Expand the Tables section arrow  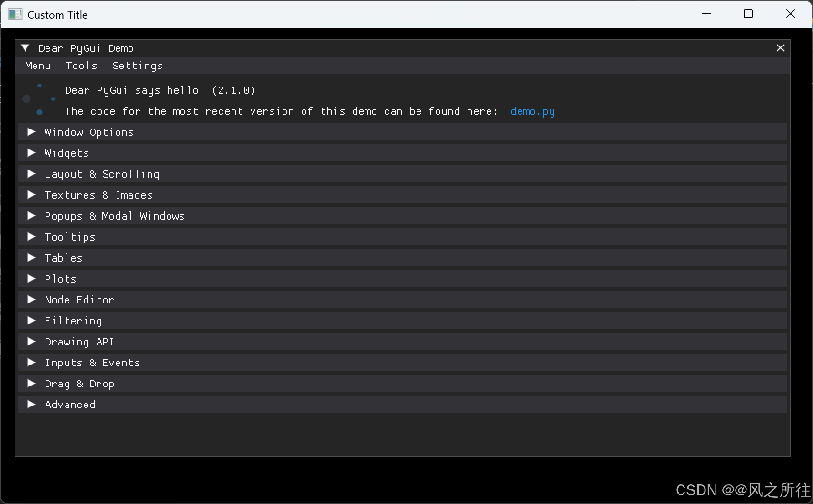(31, 257)
